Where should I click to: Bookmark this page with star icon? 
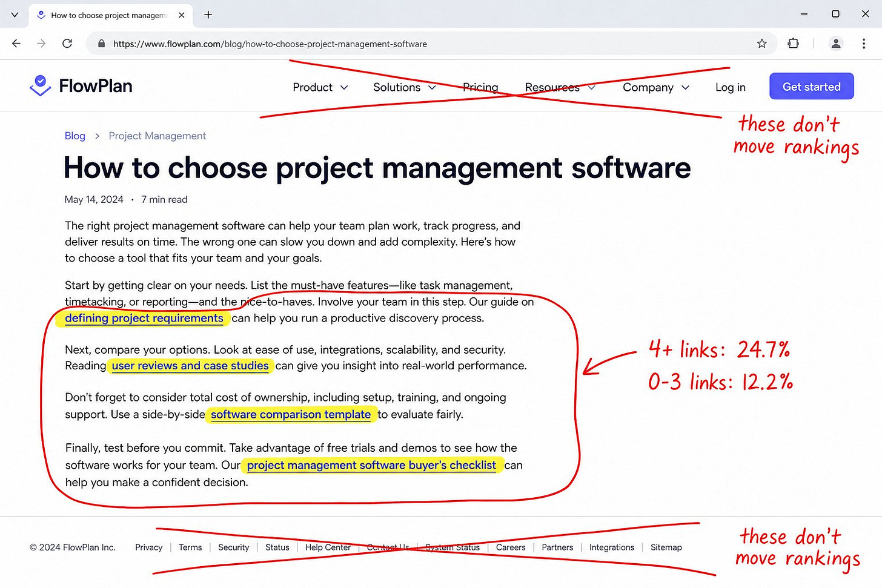click(762, 44)
